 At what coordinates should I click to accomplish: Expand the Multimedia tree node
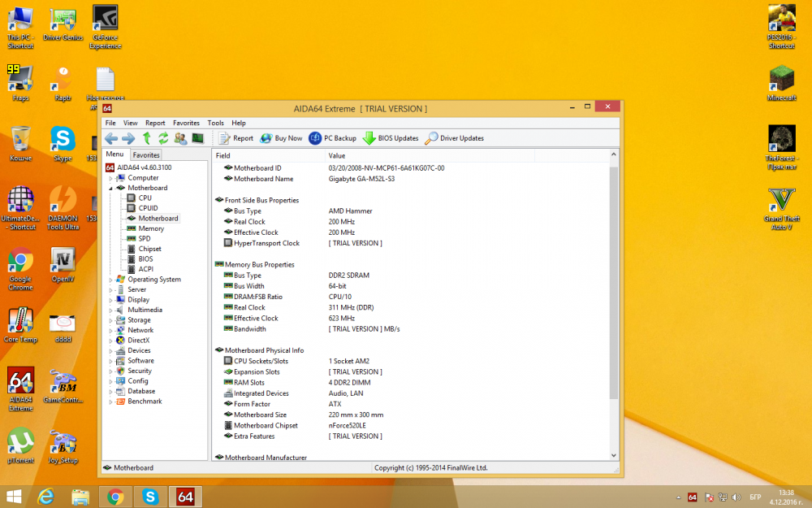point(110,310)
